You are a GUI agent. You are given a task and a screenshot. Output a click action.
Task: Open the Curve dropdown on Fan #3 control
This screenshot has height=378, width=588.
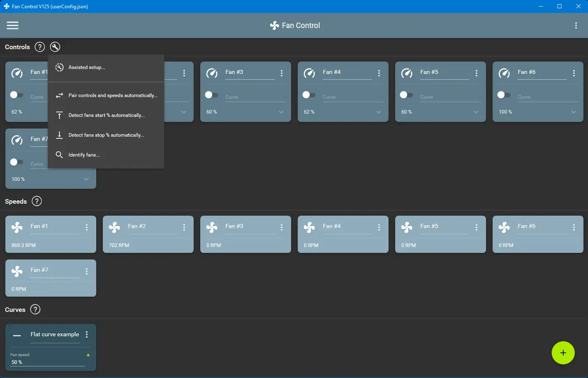pyautogui.click(x=256, y=97)
